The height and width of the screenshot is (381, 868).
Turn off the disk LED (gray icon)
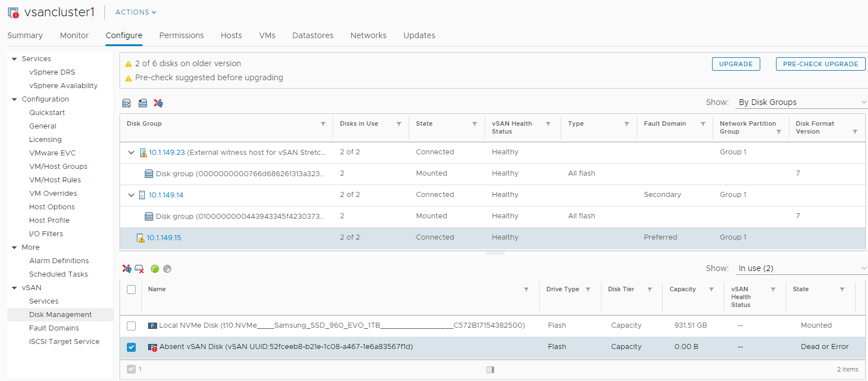point(167,269)
